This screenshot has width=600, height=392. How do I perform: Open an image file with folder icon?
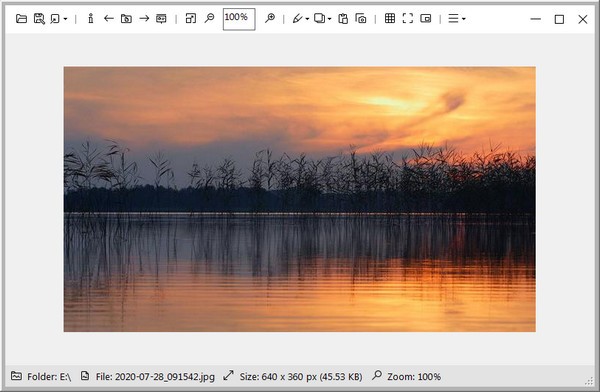tap(21, 18)
